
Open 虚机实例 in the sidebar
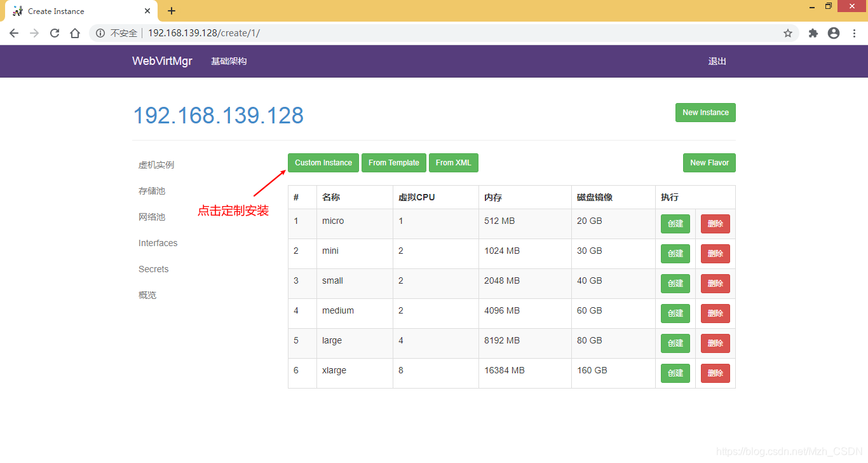tap(156, 165)
